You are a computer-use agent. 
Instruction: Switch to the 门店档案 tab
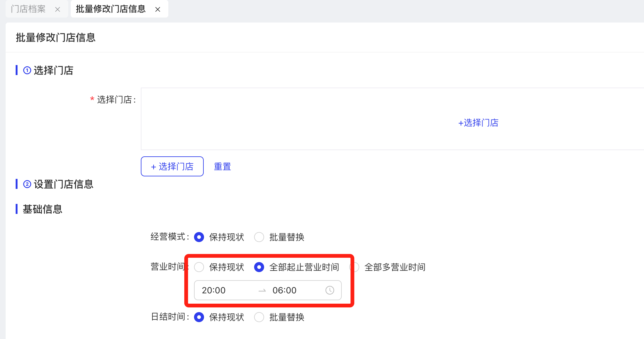(x=28, y=9)
